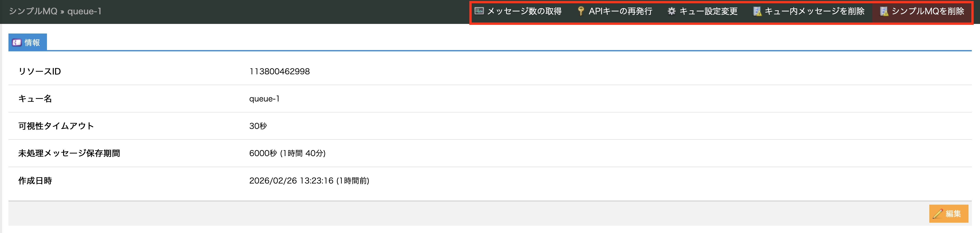This screenshot has height=233, width=980.
Task: Click the resource ID value 113800462998
Action: pos(279,71)
